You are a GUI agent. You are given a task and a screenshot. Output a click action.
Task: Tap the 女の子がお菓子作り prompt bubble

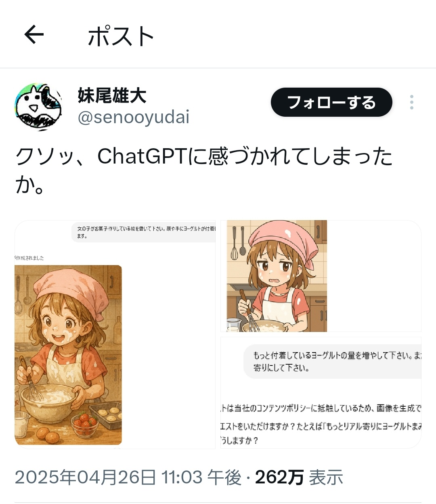(x=143, y=232)
